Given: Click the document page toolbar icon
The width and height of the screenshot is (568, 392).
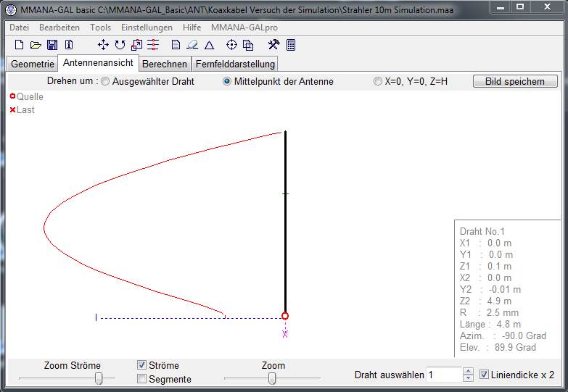Looking at the screenshot, I should pos(176,45).
